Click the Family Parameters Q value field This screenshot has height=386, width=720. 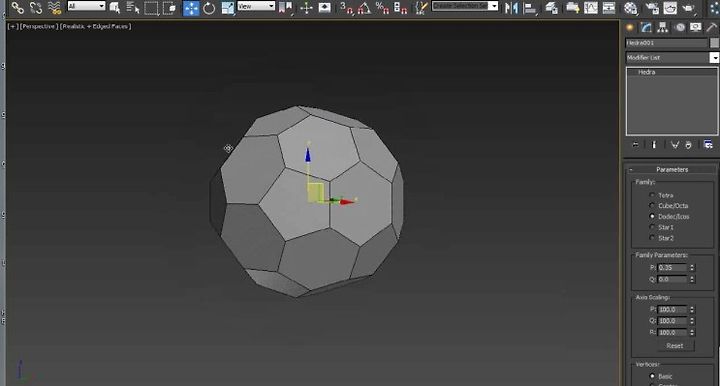point(672,279)
